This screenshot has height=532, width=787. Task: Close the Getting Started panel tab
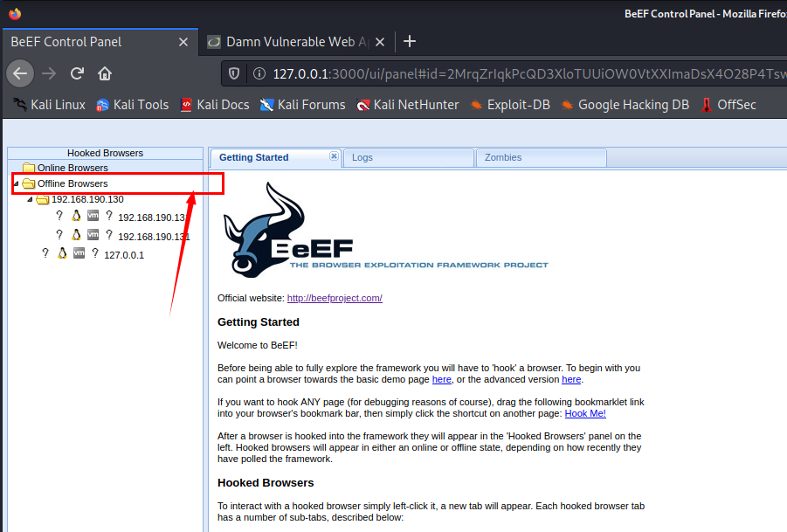(334, 156)
